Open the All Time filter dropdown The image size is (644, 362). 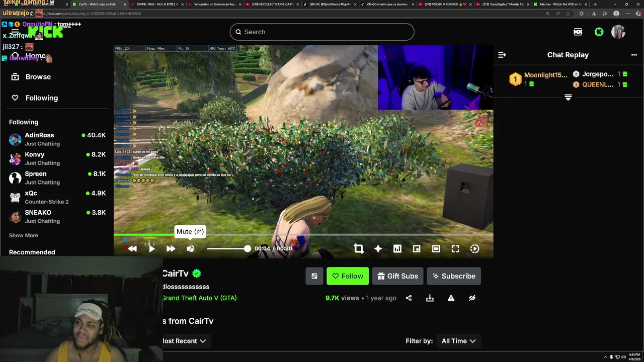click(459, 341)
